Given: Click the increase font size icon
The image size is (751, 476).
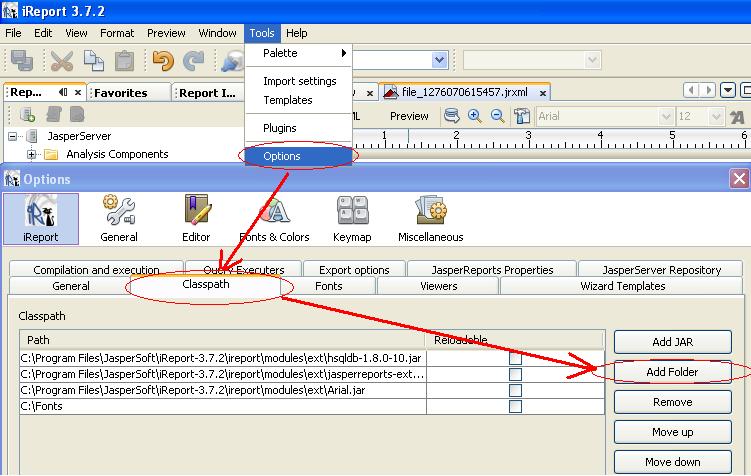Looking at the screenshot, I should tap(737, 116).
